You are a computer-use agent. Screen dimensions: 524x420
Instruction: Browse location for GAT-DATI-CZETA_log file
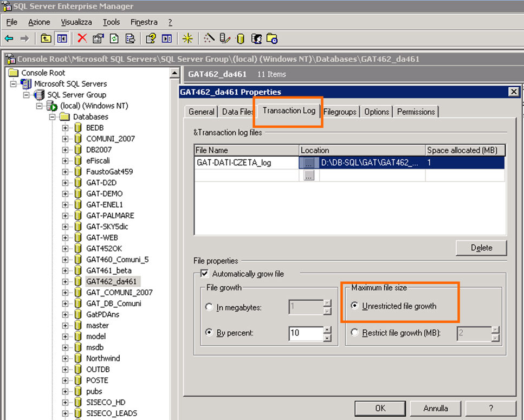coord(309,163)
